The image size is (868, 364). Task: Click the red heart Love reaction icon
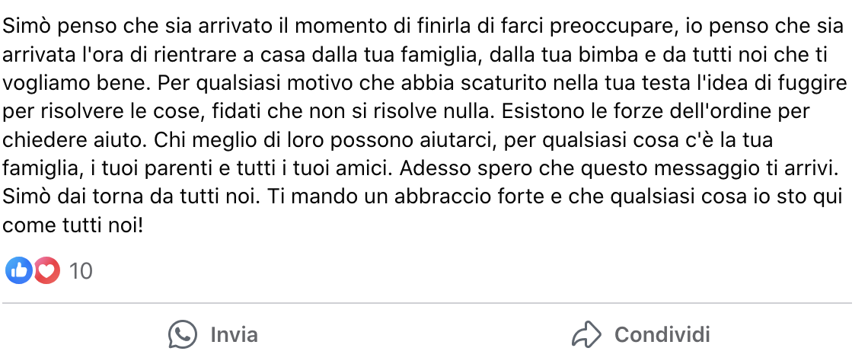46,270
